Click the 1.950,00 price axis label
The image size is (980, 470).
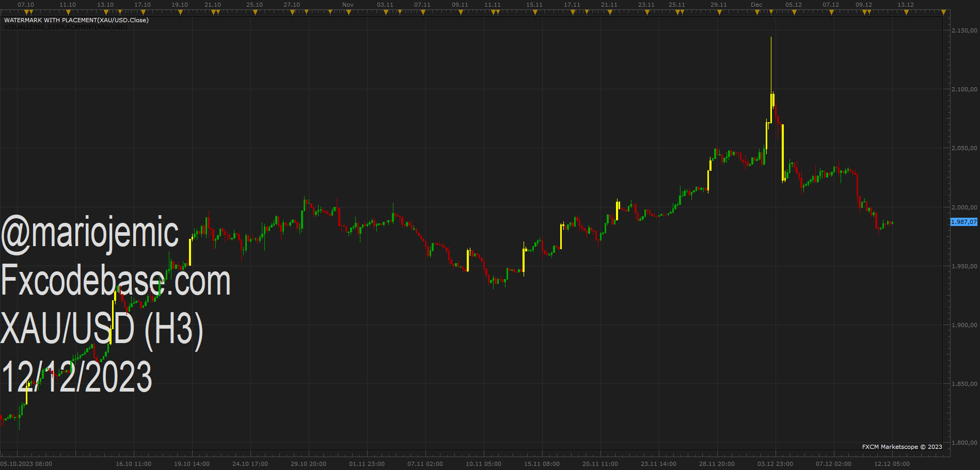point(964,266)
